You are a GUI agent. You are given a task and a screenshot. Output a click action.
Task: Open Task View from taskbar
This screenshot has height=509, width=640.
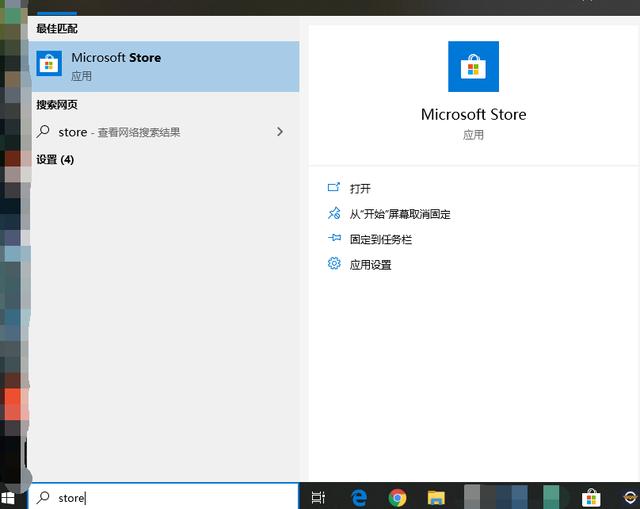pos(318,497)
